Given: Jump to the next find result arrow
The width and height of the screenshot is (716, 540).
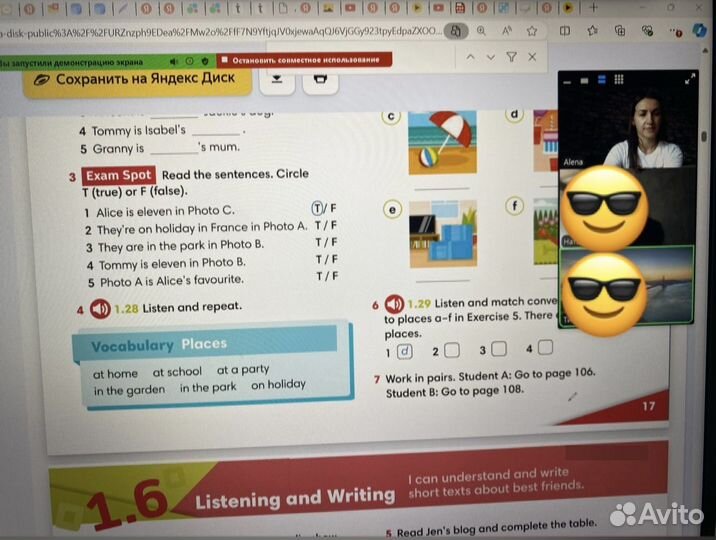Looking at the screenshot, I should pyautogui.click(x=489, y=57).
